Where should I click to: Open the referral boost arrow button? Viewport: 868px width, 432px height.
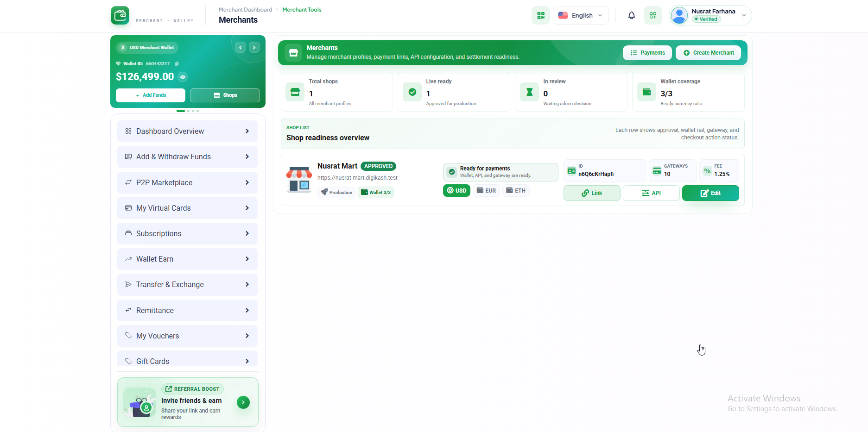click(243, 402)
